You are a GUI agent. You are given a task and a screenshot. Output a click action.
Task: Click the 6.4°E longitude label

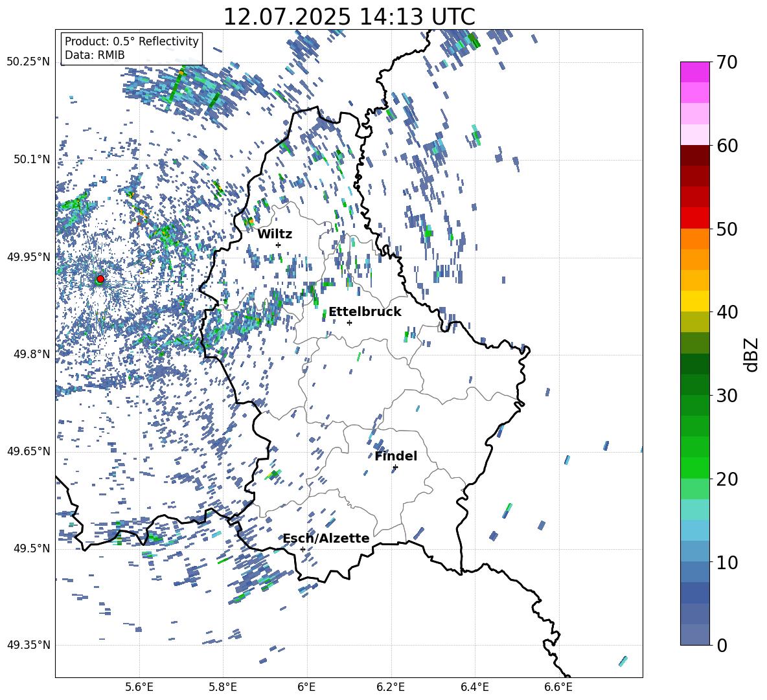474,687
